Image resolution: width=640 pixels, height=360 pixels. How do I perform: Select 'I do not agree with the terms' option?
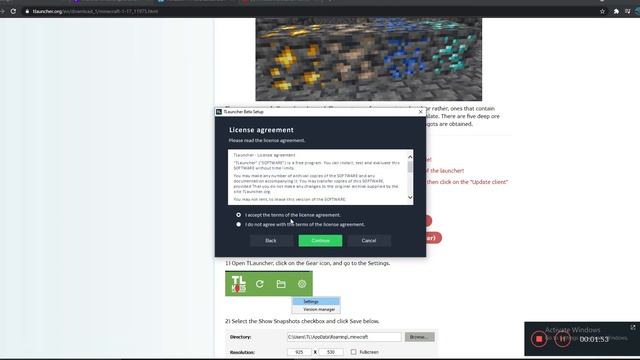coord(238,224)
